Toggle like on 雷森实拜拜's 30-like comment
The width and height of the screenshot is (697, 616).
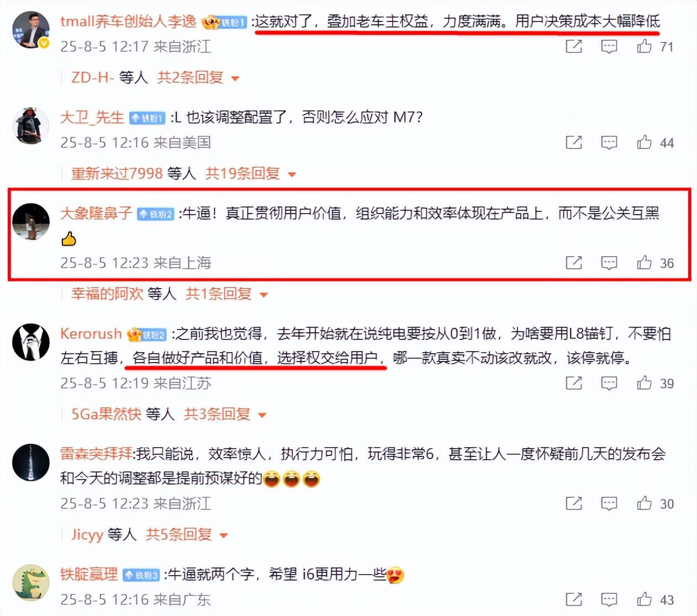(644, 503)
